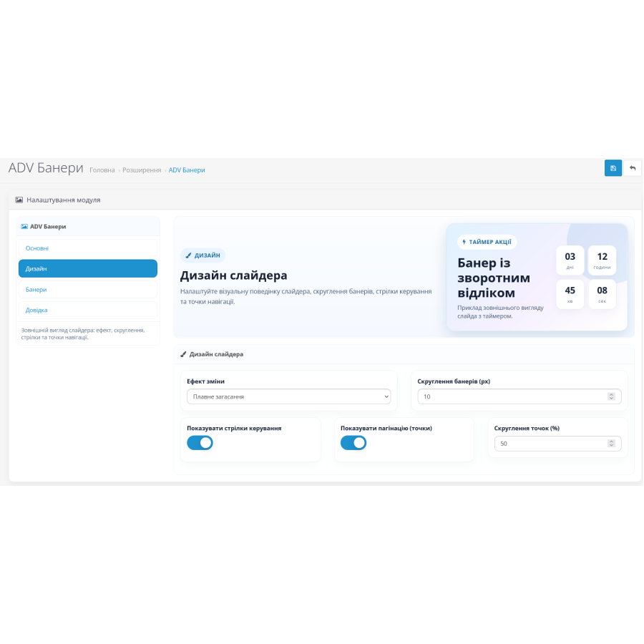Click ADV Банери breadcrumb link
644x644 pixels.
[x=187, y=170]
